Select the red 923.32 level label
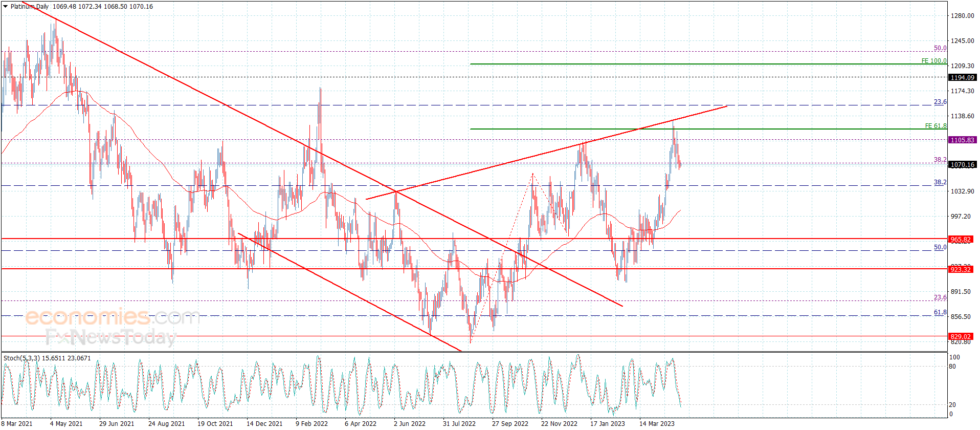This screenshot has height=430, width=980. click(960, 269)
